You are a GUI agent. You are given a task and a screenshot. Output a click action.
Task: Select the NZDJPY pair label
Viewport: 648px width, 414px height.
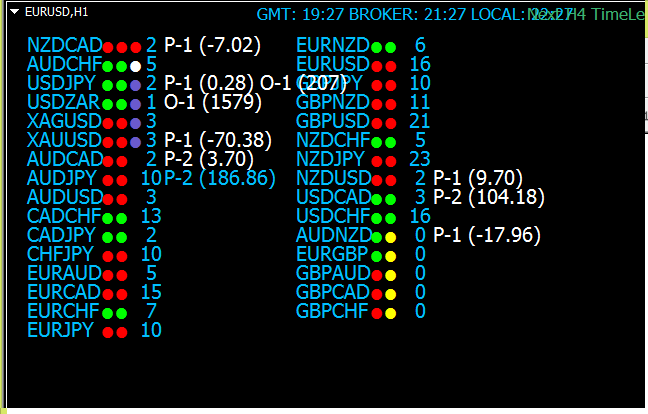point(331,159)
